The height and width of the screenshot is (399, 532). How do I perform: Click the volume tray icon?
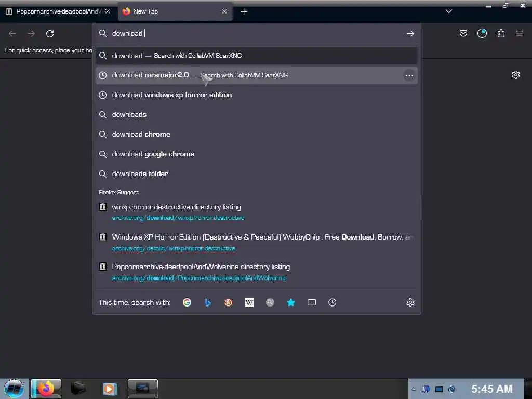tap(451, 389)
